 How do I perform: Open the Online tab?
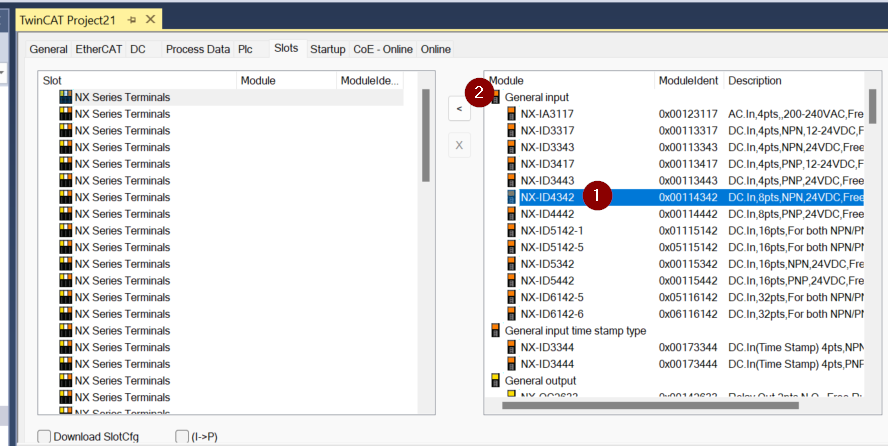[x=436, y=49]
